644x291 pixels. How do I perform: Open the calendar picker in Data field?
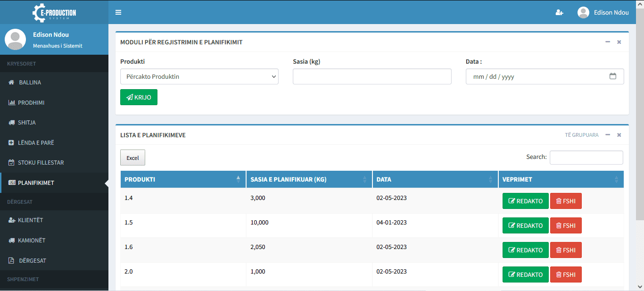point(612,76)
